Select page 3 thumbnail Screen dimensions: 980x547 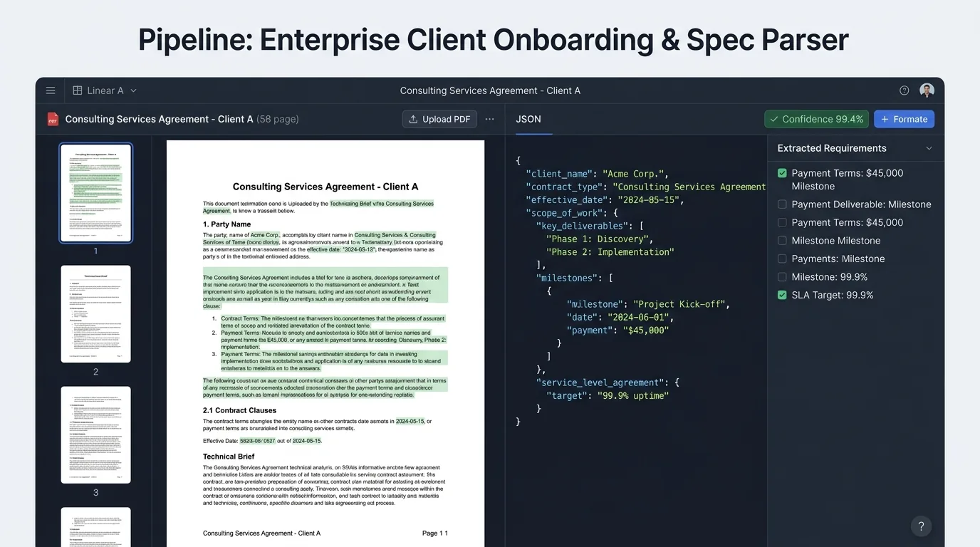[95, 435]
